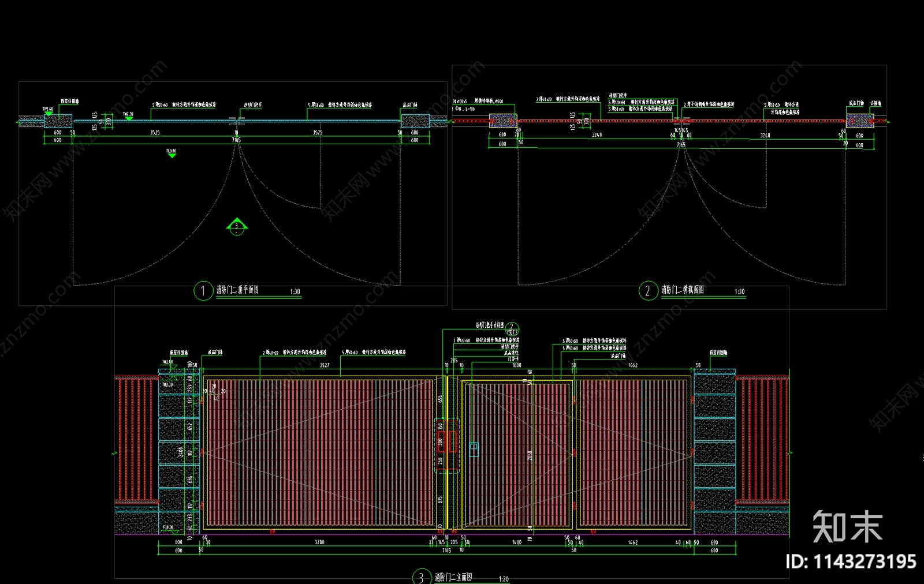This screenshot has width=924, height=584.
Task: Select the 1:20 scale text of the elevation
Action: coord(504,579)
